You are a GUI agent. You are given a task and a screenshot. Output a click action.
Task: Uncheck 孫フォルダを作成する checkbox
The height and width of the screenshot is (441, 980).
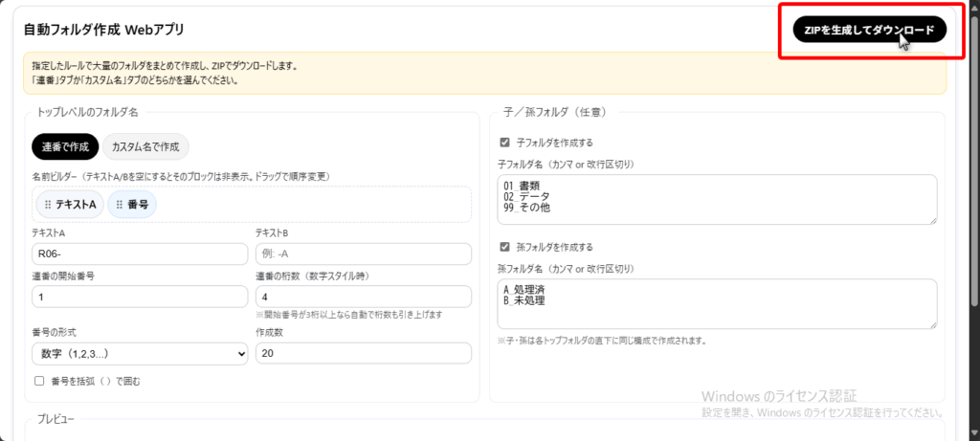[x=504, y=247]
